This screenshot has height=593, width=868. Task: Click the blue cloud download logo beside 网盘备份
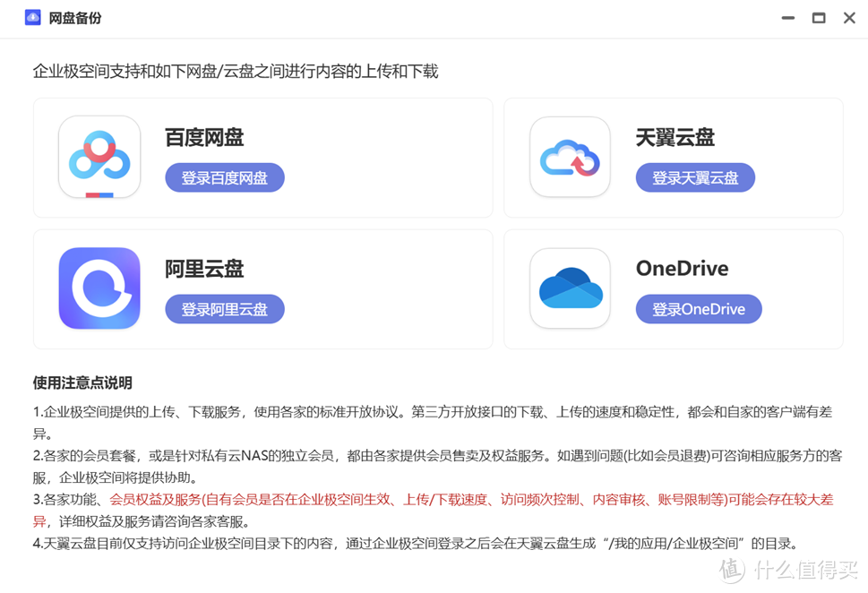click(32, 17)
